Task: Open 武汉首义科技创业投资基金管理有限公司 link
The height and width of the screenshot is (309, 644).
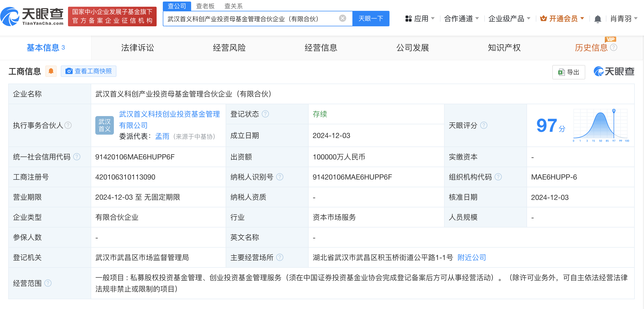Action: pos(170,119)
